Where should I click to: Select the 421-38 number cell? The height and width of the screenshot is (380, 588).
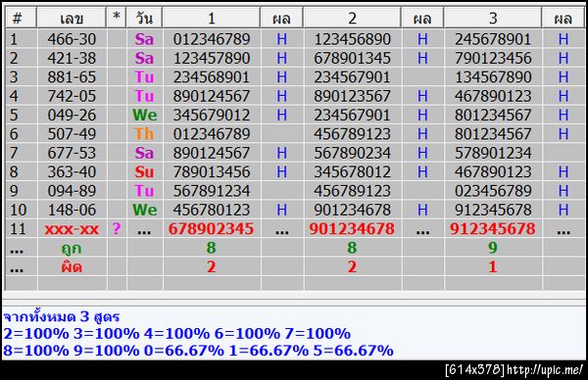point(72,58)
